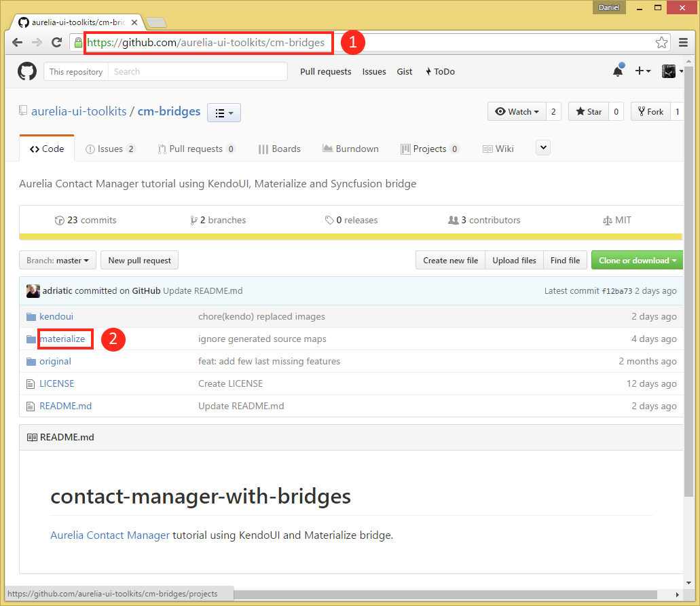The image size is (700, 606).
Task: Click the GitHub Octocat logo
Action: pos(26,71)
